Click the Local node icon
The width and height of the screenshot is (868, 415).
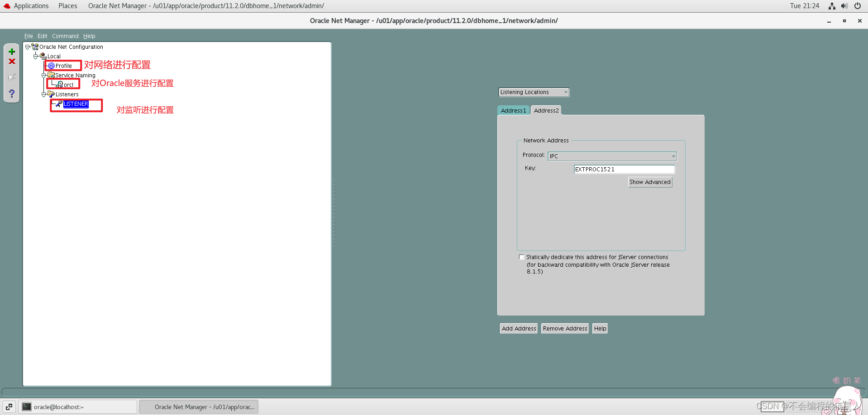pos(43,57)
